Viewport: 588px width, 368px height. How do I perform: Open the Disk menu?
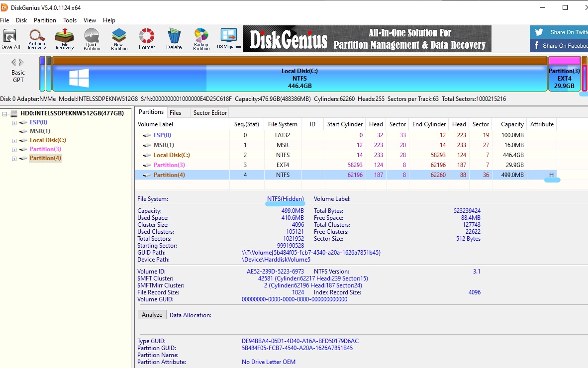[21, 20]
